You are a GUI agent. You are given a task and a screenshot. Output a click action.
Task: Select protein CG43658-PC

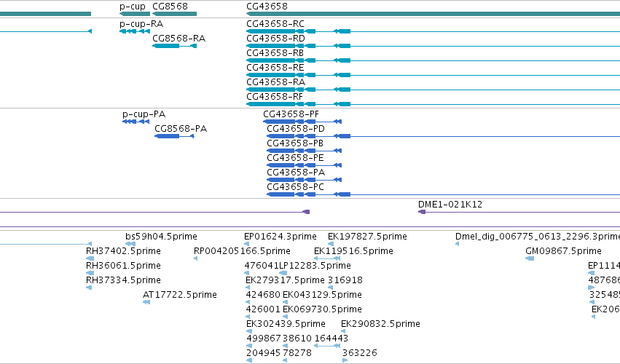(295, 187)
